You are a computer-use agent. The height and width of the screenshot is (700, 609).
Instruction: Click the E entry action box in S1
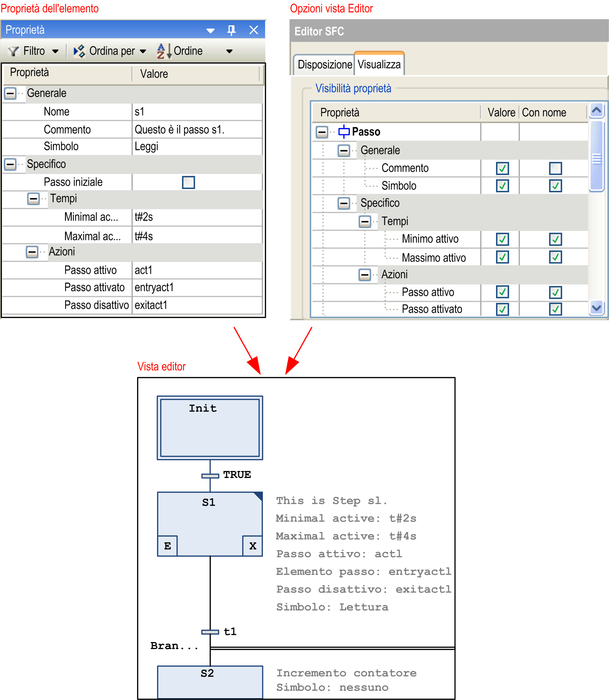point(167,546)
